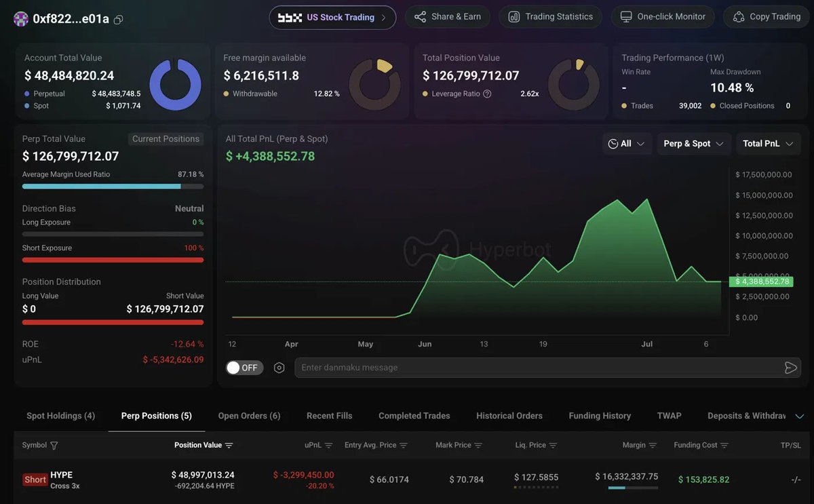
Task: Copy the wallet address 0xf822...e01a
Action: point(119,20)
